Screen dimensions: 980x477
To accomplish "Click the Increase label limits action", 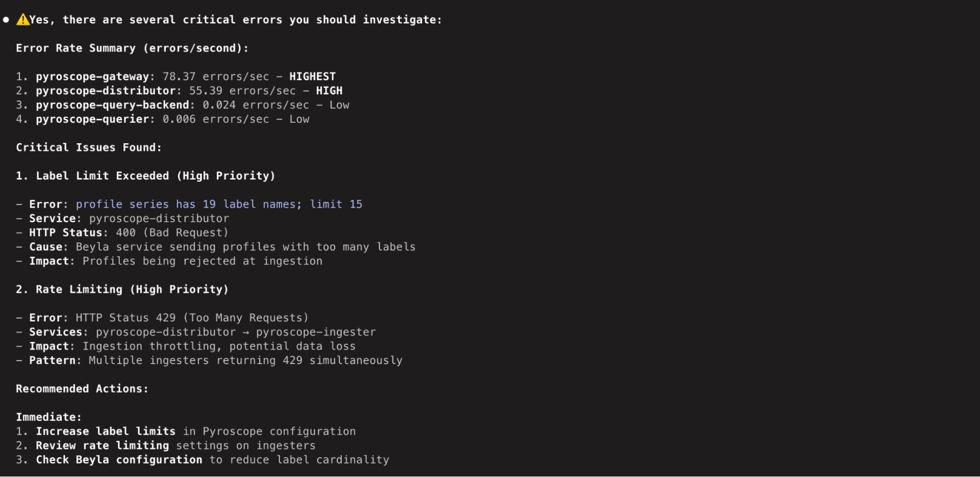I will (105, 431).
